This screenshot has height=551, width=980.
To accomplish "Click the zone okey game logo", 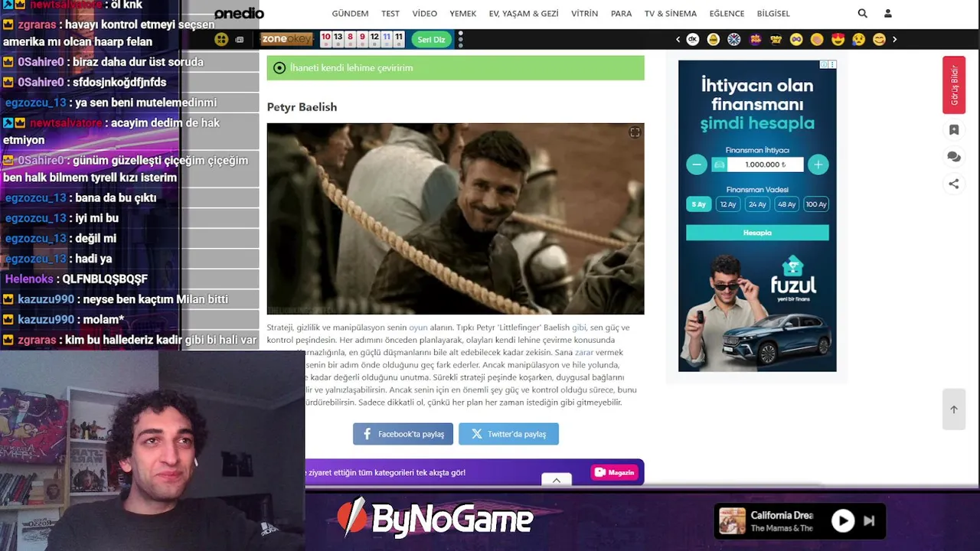I will point(286,39).
